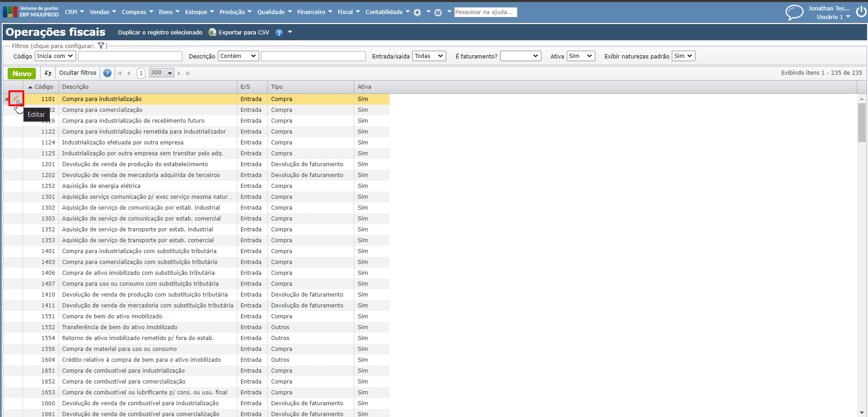Open the Vendas menu
The image size is (868, 417).
(103, 12)
